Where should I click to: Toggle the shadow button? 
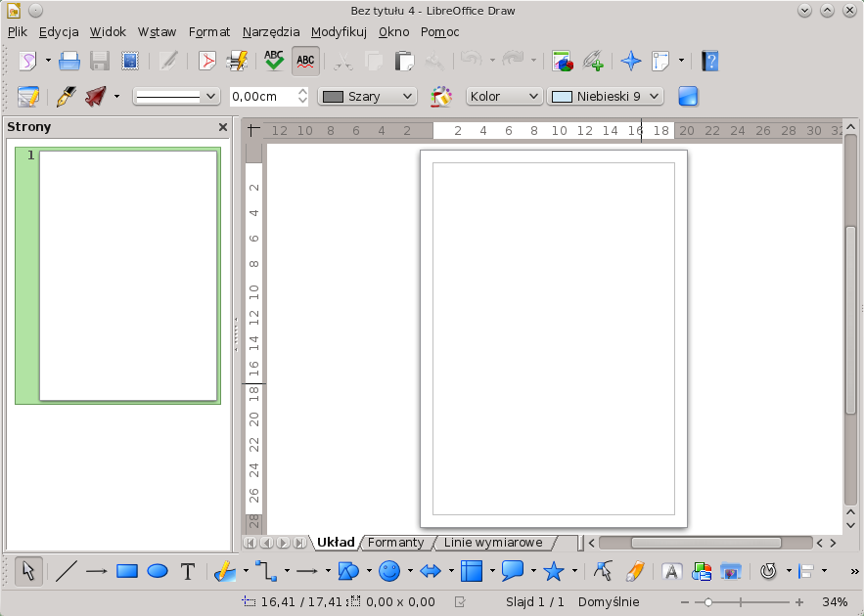tap(688, 97)
